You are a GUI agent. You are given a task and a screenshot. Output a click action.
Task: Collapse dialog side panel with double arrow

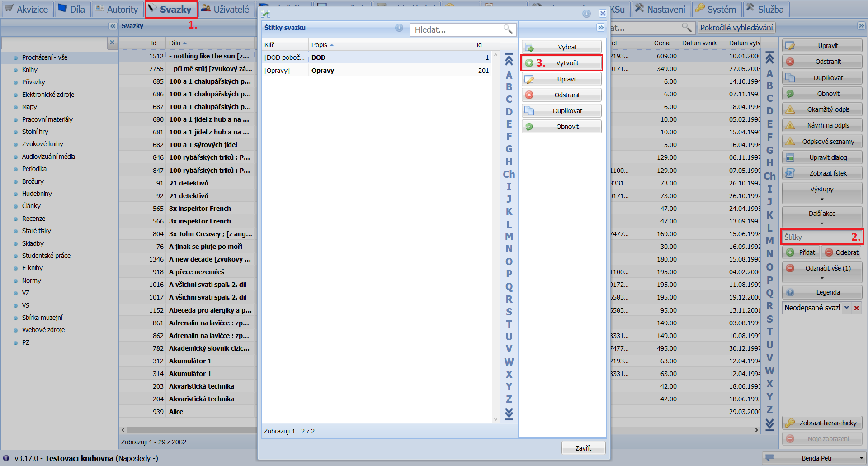click(x=601, y=28)
